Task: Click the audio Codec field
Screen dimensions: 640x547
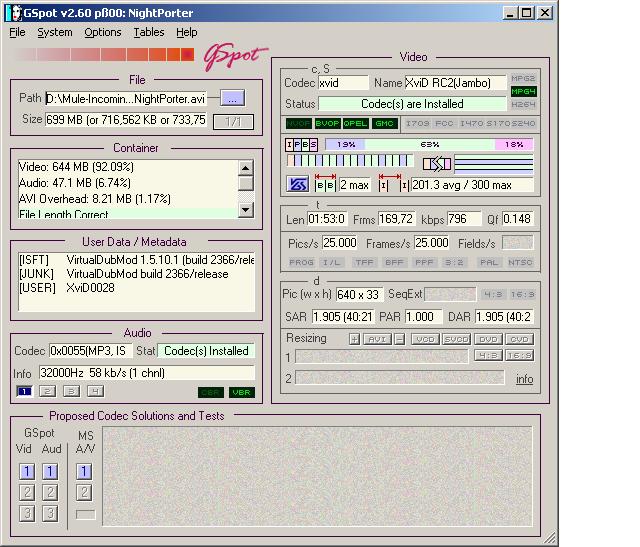Action: pyautogui.click(x=91, y=351)
